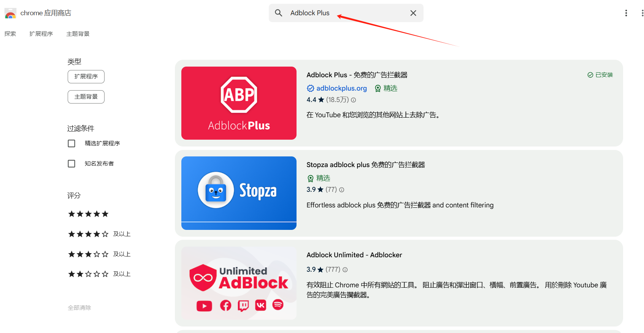644x333 pixels.
Task: Click the chrome 应用商店 title text
Action: point(46,13)
